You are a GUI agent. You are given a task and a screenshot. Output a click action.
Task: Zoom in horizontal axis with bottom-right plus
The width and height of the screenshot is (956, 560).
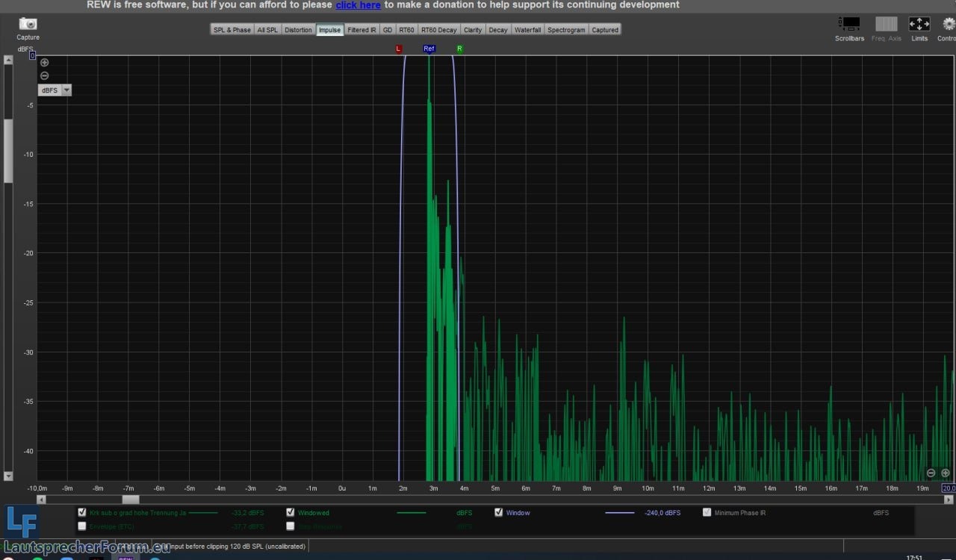tap(945, 473)
